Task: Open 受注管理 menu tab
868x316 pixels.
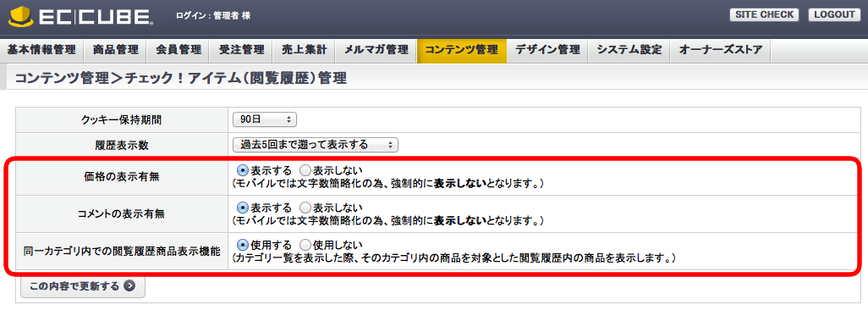Action: click(x=241, y=51)
